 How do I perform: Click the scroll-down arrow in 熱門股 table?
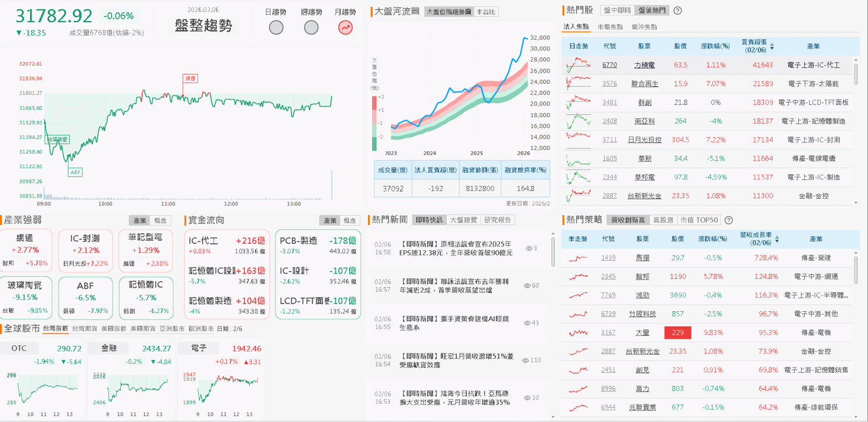pos(856,203)
